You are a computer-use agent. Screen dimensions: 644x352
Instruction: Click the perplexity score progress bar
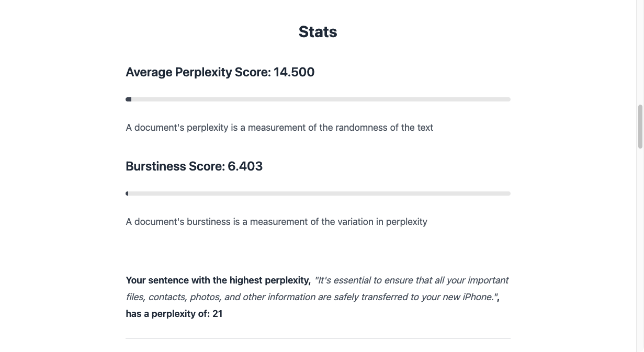click(318, 99)
